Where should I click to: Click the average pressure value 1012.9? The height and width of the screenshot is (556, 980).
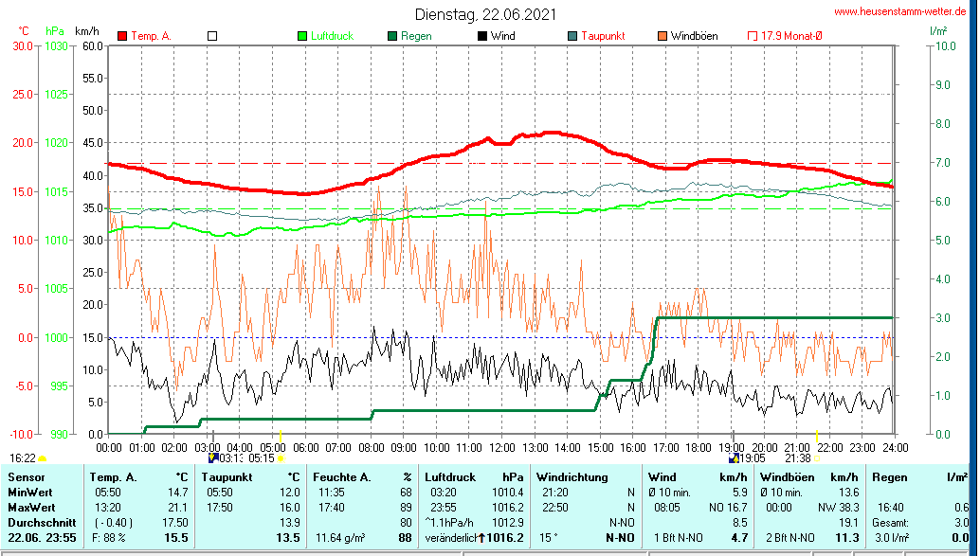coord(508,522)
